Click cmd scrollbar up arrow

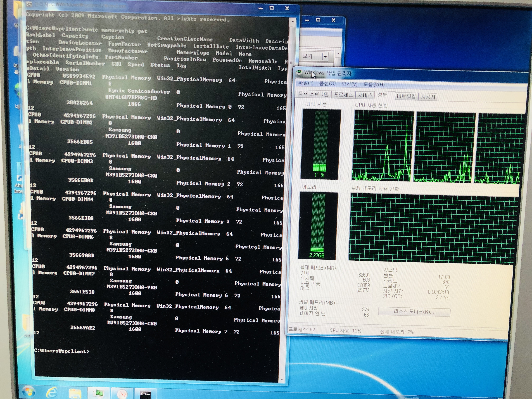293,22
